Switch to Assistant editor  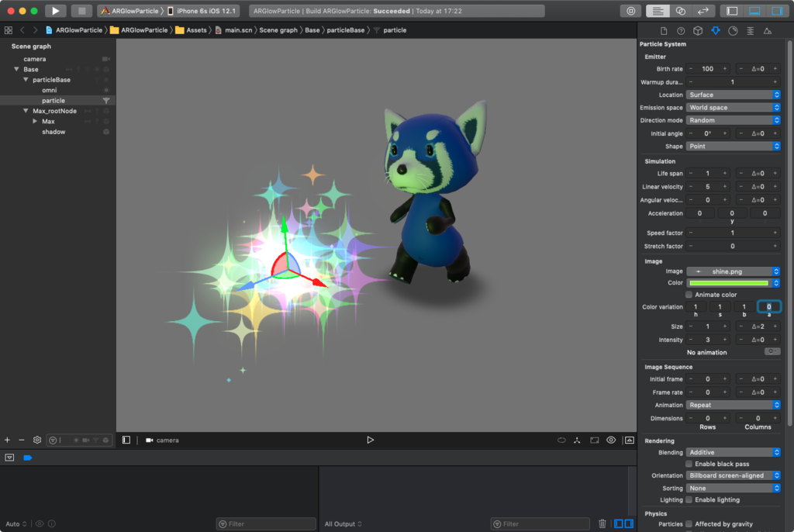tap(681, 11)
